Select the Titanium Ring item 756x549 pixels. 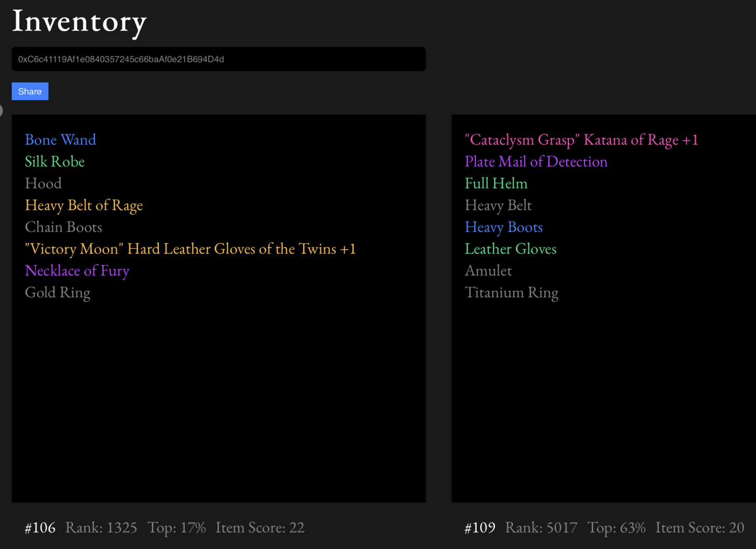pyautogui.click(x=511, y=292)
